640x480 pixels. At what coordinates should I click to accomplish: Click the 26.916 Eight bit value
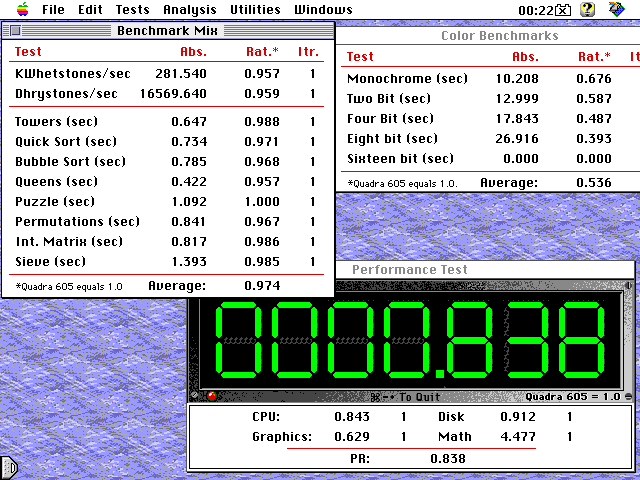click(x=517, y=139)
